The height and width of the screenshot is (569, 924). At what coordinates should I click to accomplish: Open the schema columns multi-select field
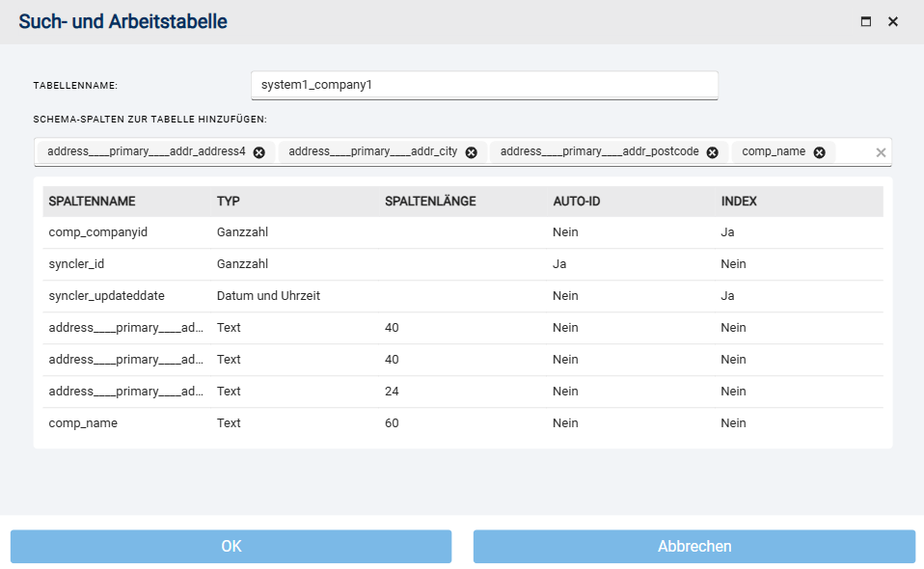853,152
